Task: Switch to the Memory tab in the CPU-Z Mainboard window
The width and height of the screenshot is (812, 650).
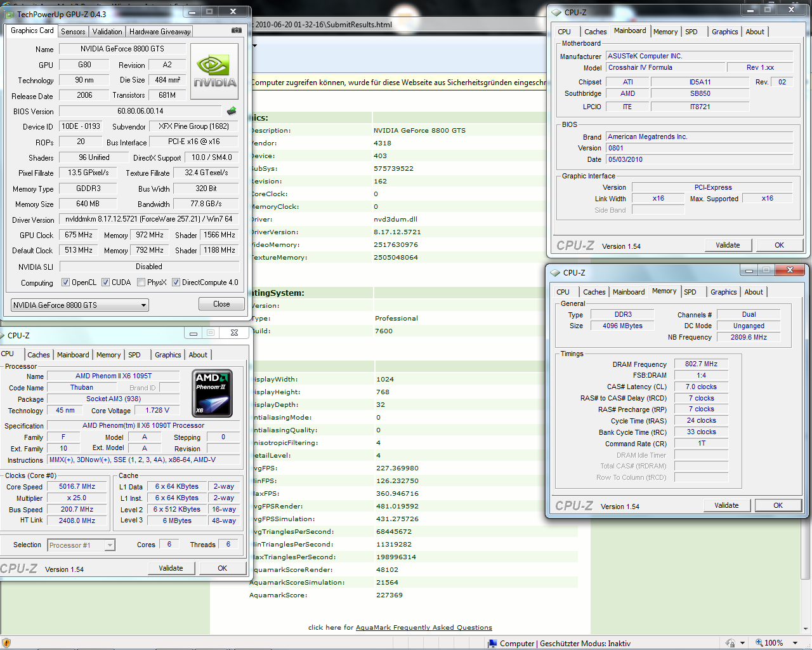Action: (x=665, y=32)
